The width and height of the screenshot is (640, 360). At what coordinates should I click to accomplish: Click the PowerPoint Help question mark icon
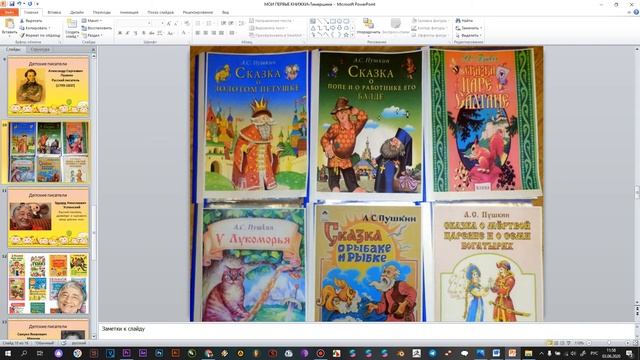pos(636,12)
